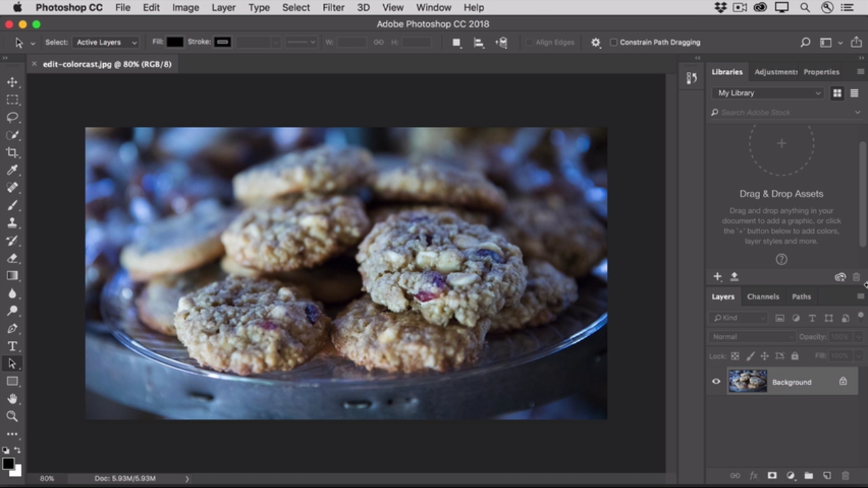Viewport: 868px width, 488px height.
Task: Select the Crop tool
Action: 12,152
